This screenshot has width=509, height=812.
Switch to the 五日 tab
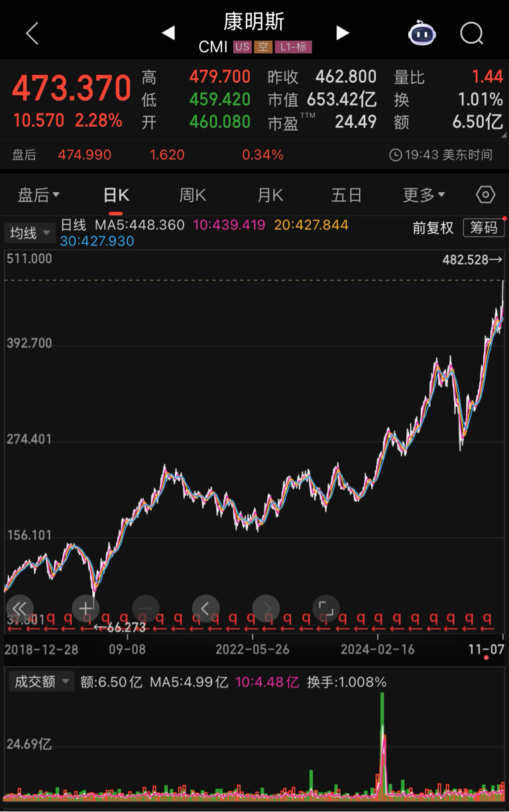[347, 195]
